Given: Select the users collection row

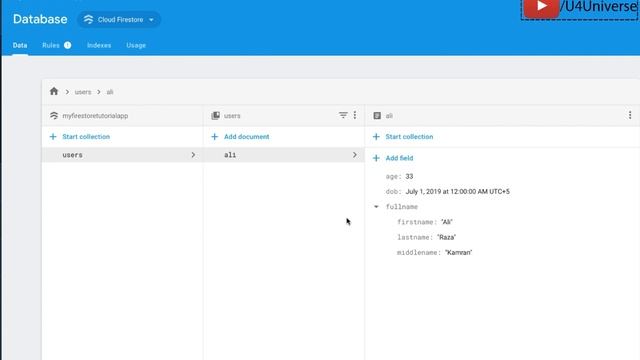Looking at the screenshot, I should click(x=122, y=155).
